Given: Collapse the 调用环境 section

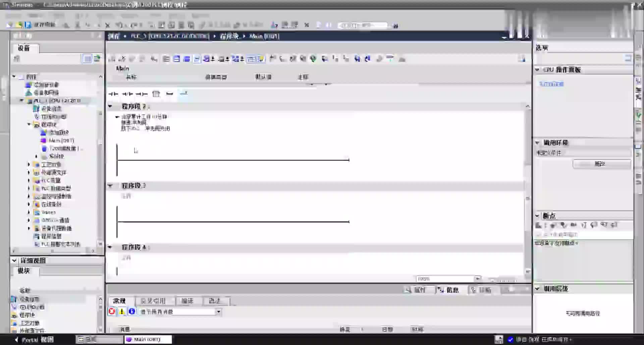Looking at the screenshot, I should click(x=537, y=143).
